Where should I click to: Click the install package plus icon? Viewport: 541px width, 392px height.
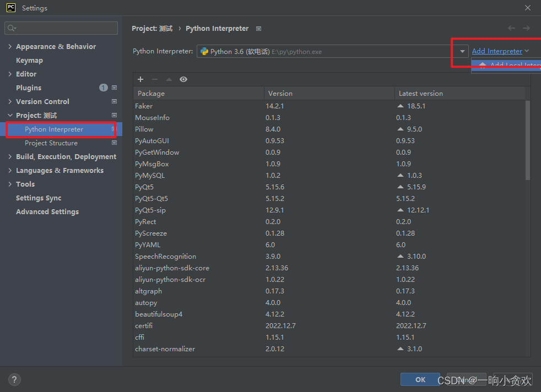[x=140, y=79]
